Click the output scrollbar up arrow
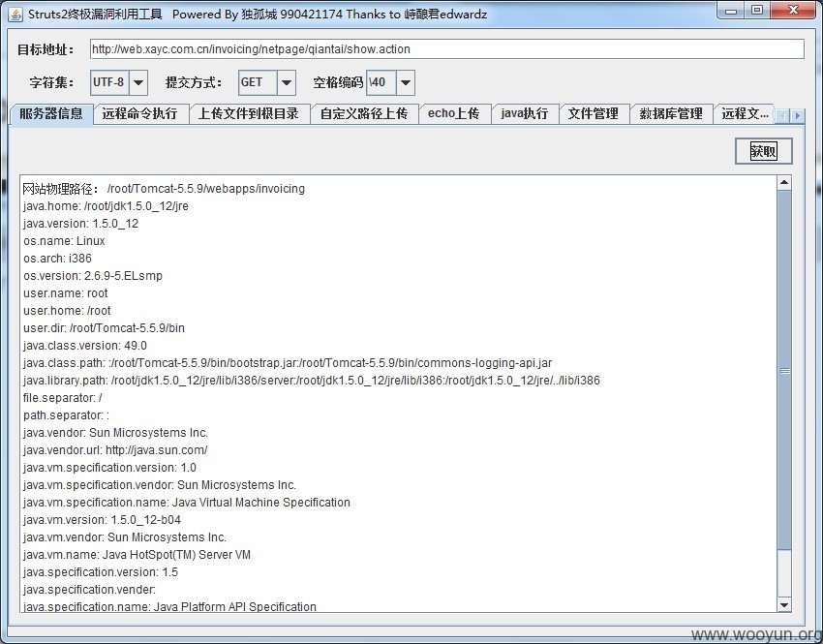The height and width of the screenshot is (644, 823). 784,183
